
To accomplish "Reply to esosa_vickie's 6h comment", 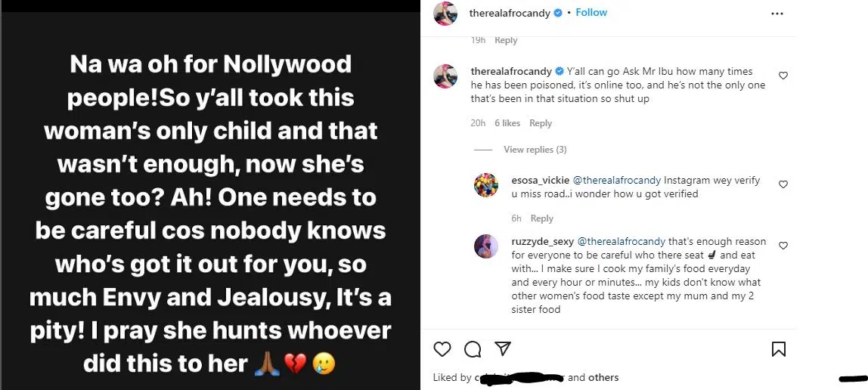I will 542,218.
